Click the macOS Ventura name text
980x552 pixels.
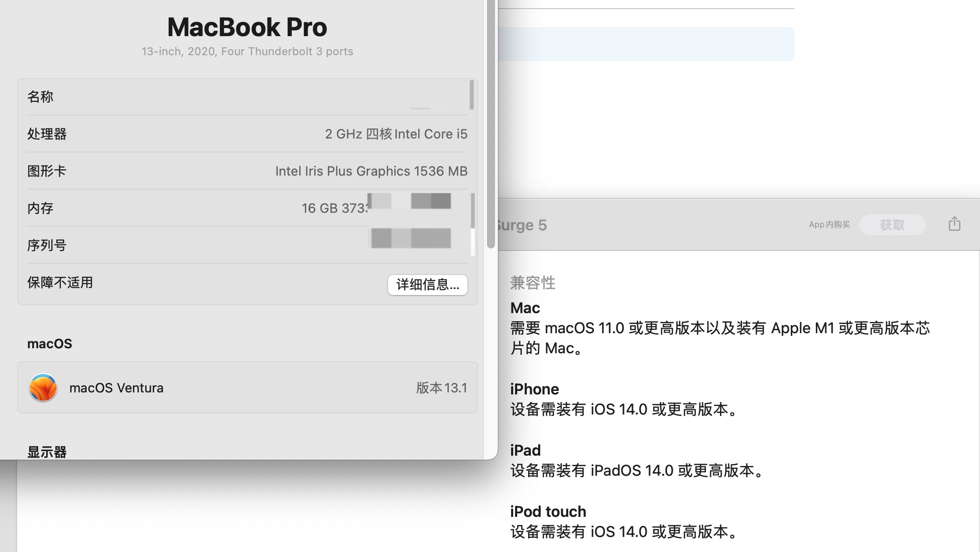(x=116, y=388)
